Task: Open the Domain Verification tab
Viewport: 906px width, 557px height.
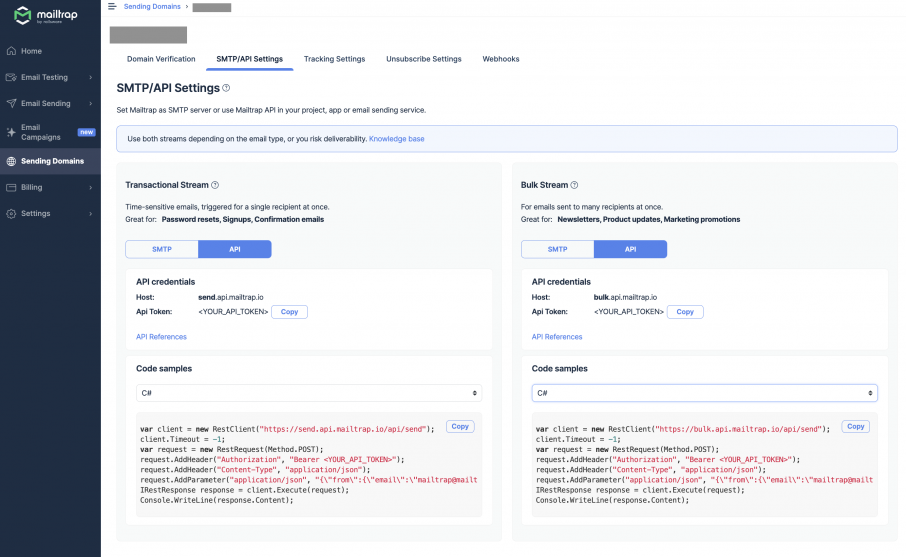Action: click(161, 59)
